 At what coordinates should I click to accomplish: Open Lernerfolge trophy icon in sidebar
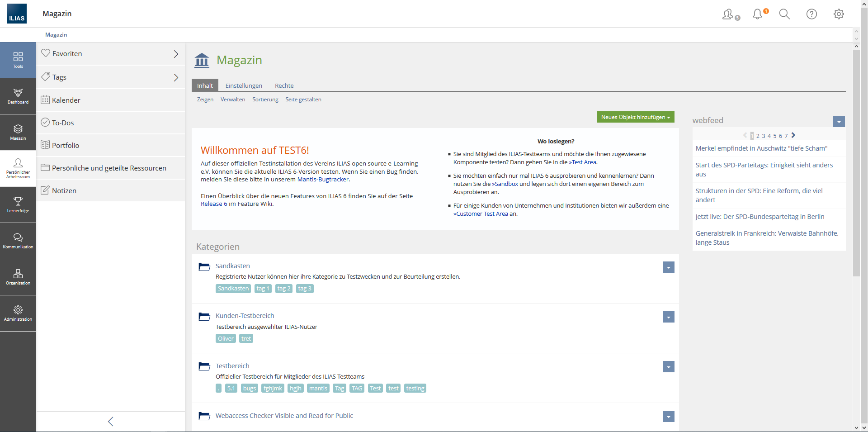pyautogui.click(x=18, y=204)
